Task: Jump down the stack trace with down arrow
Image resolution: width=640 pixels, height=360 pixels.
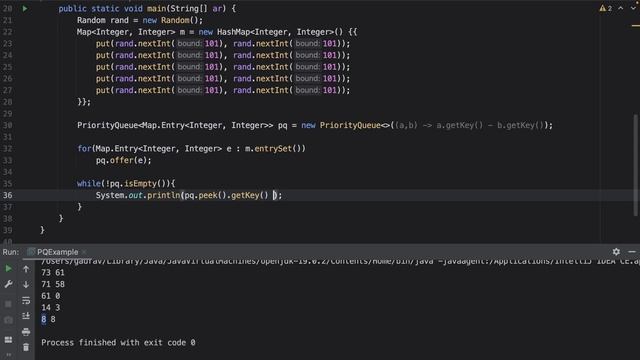Action: (26, 284)
